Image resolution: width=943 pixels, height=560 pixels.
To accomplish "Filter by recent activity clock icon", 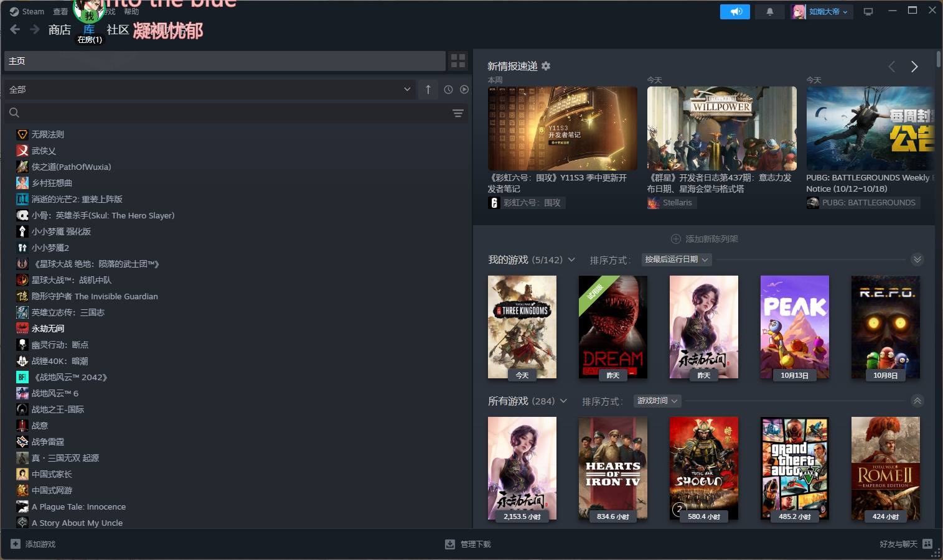I will (x=448, y=90).
